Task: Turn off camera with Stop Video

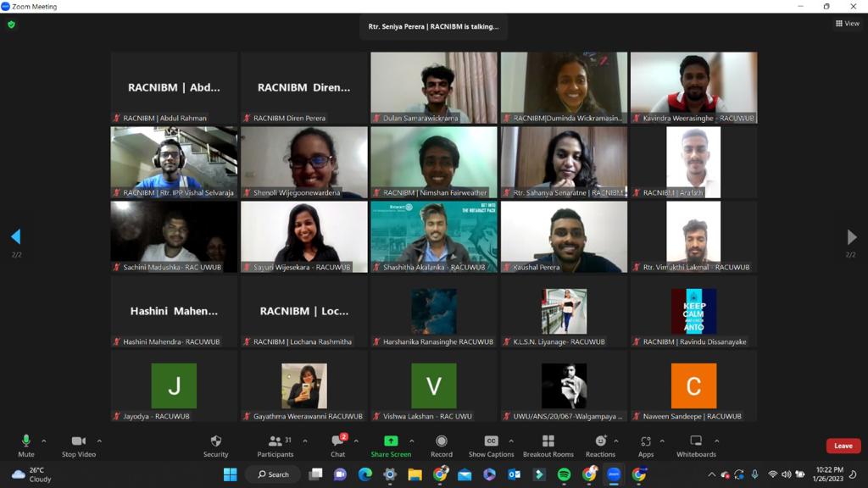Action: tap(79, 446)
